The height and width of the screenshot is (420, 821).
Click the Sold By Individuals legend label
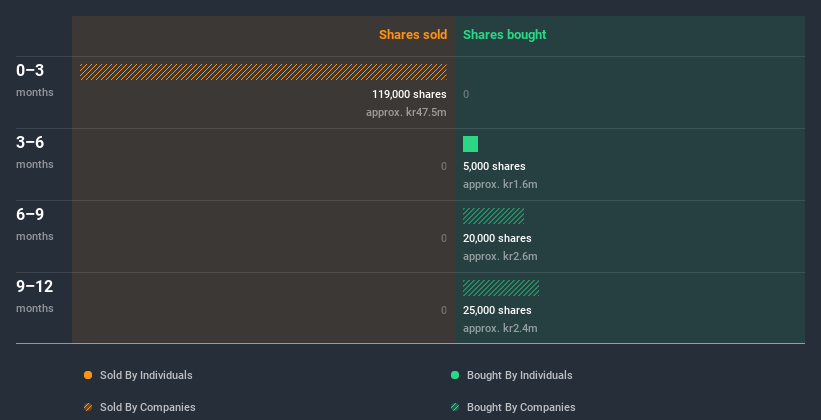[x=146, y=375]
